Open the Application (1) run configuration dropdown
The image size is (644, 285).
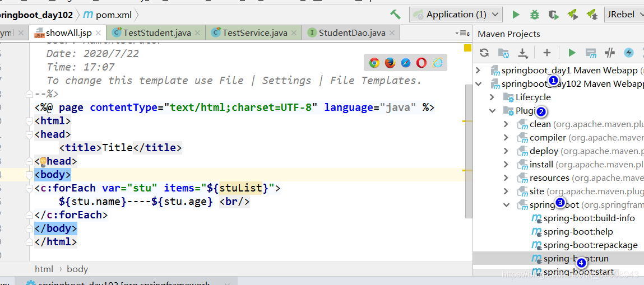click(456, 15)
